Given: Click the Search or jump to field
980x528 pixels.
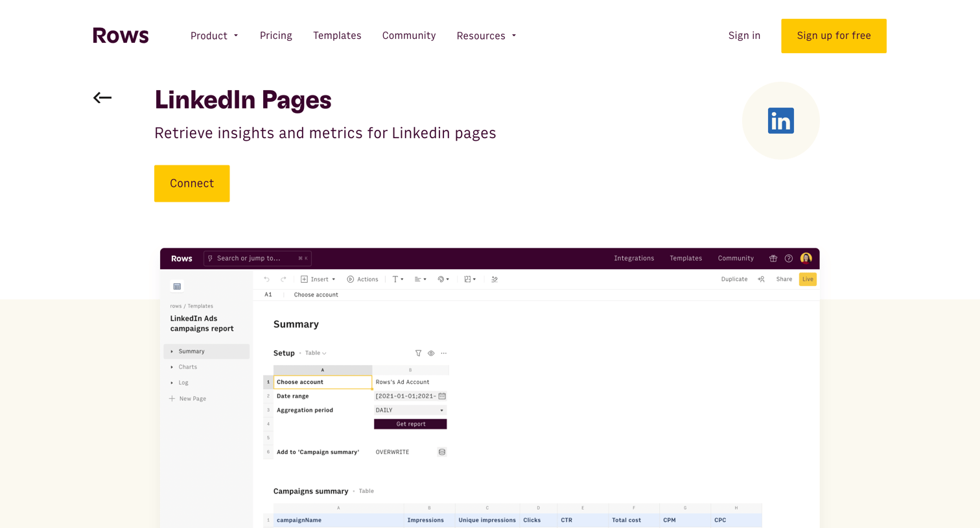Looking at the screenshot, I should (x=257, y=258).
